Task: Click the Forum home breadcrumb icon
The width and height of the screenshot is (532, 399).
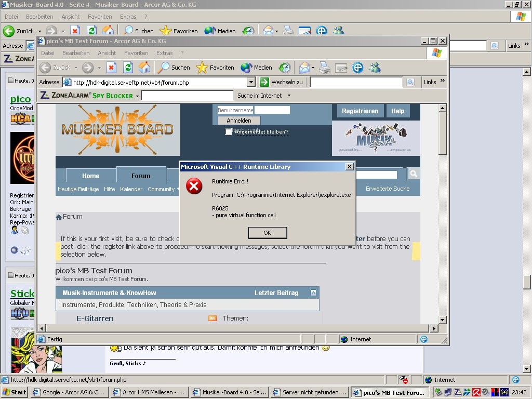Action: 59,217
